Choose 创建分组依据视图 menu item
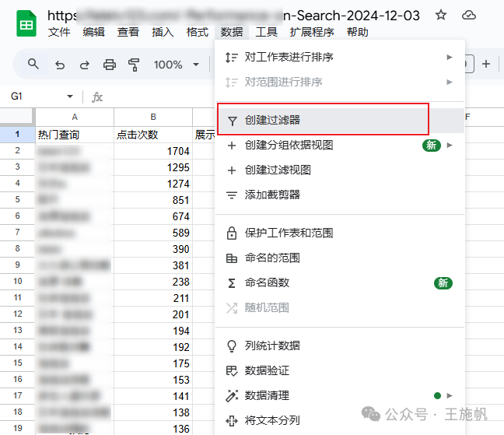This screenshot has width=504, height=435. pos(340,145)
